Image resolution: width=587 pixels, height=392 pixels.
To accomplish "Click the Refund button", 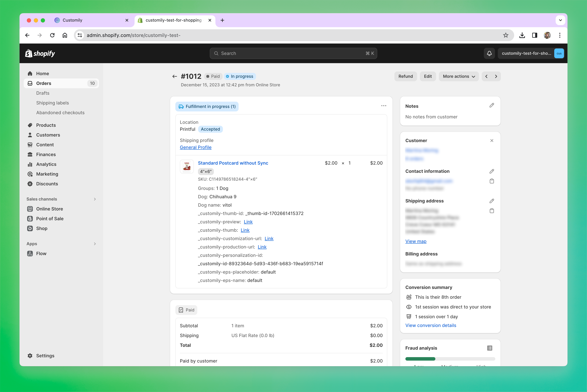I will [x=405, y=76].
